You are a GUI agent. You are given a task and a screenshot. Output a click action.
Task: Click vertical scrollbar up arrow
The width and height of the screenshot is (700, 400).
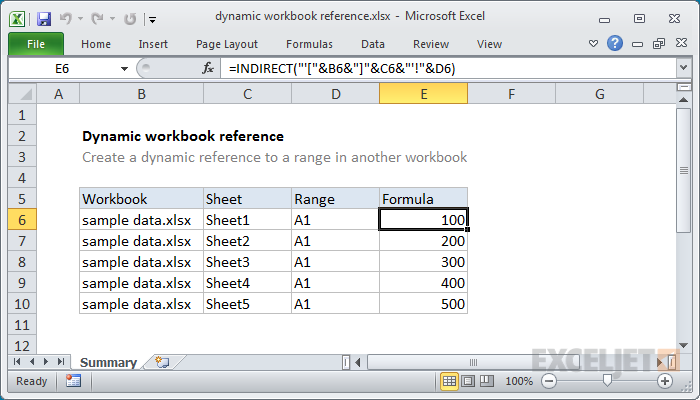[683, 100]
